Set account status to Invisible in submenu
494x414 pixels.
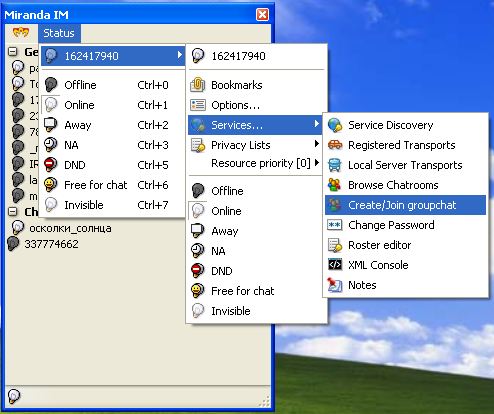coord(257,311)
